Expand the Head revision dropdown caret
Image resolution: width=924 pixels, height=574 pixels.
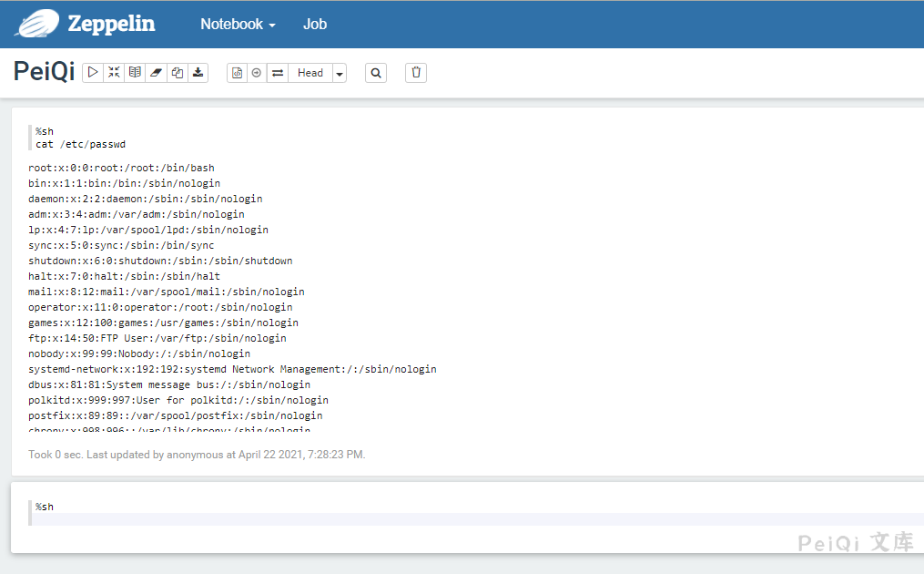click(340, 73)
